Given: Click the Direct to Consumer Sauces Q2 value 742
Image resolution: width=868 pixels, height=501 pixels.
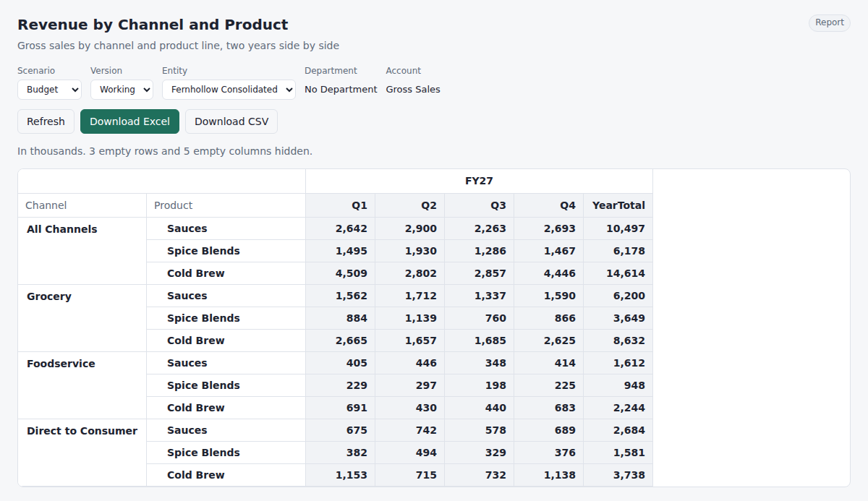Looking at the screenshot, I should [410, 430].
